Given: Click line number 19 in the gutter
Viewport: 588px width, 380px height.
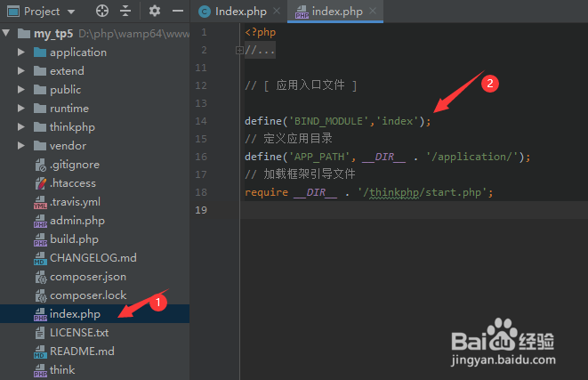Looking at the screenshot, I should click(201, 210).
